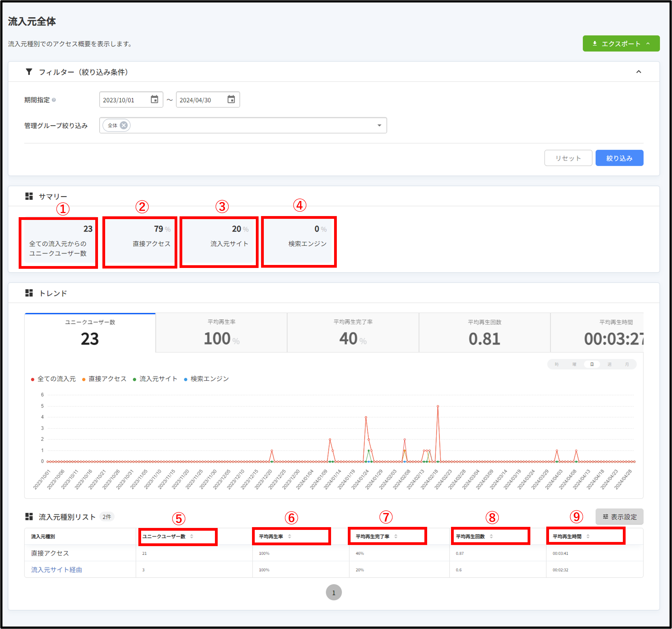Remove the 全体 chip with its x icon

(124, 125)
